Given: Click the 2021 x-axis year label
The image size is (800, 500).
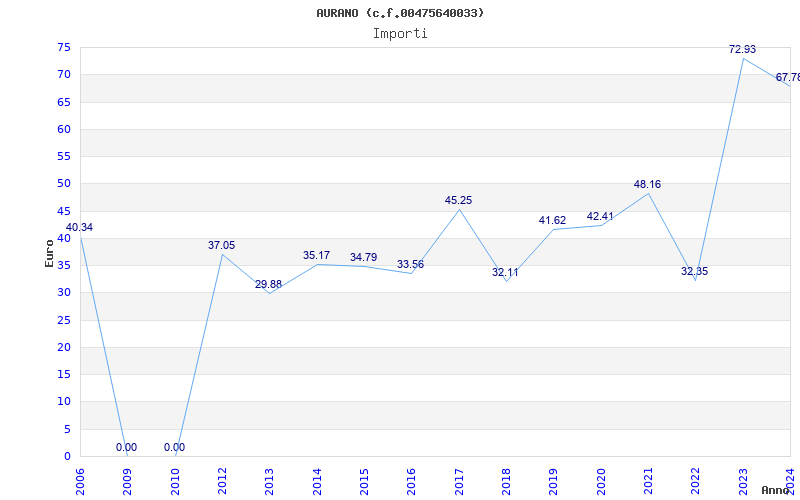Looking at the screenshot, I should pos(648,482).
